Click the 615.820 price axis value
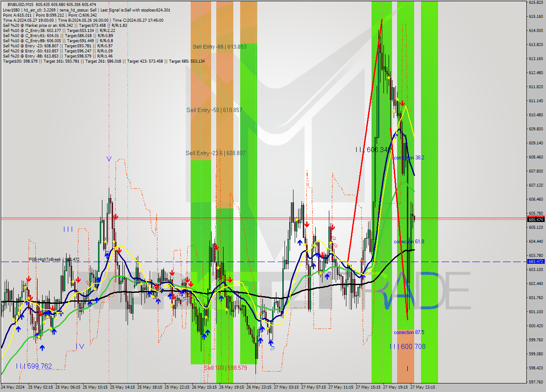The image size is (546, 392). [536, 2]
